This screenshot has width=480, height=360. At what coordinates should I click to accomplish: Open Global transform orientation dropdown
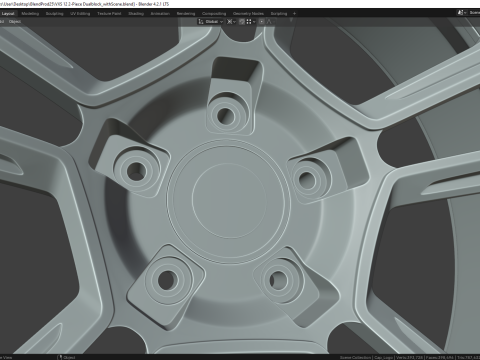[211, 22]
